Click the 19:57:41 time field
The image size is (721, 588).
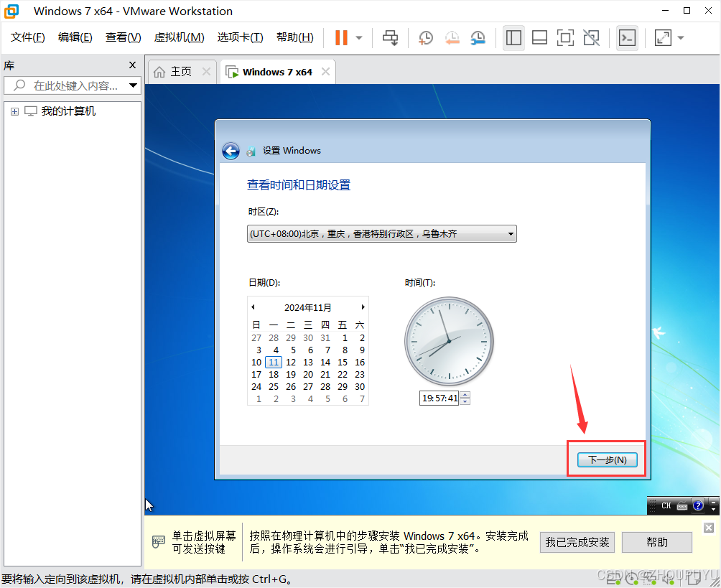click(x=439, y=398)
